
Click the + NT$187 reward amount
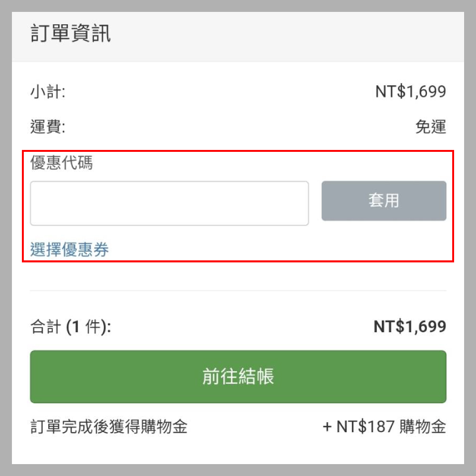point(358,427)
